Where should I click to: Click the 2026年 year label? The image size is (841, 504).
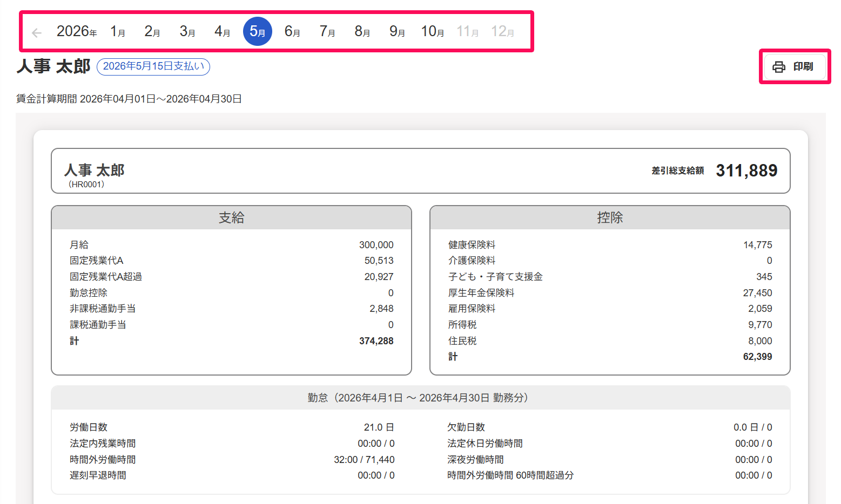point(77,32)
